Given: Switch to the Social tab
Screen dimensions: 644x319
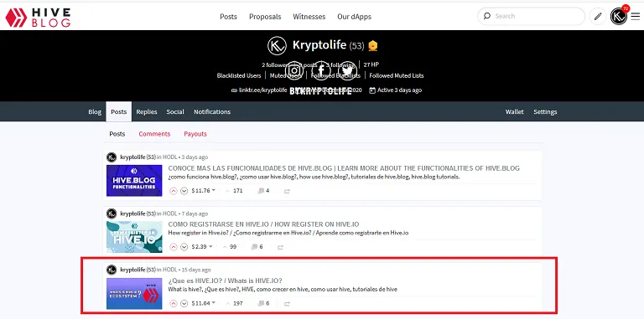Looking at the screenshot, I should click(x=175, y=111).
